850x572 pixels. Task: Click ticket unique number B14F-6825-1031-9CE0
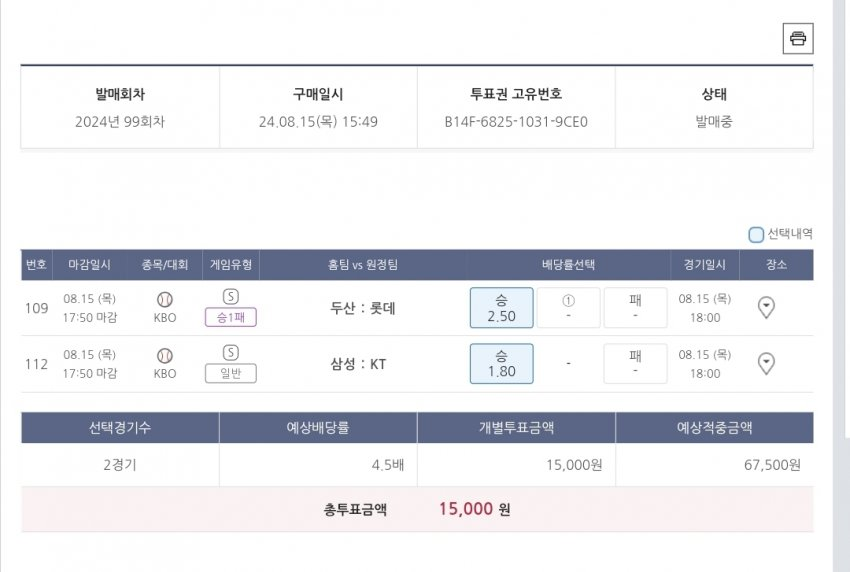point(516,122)
